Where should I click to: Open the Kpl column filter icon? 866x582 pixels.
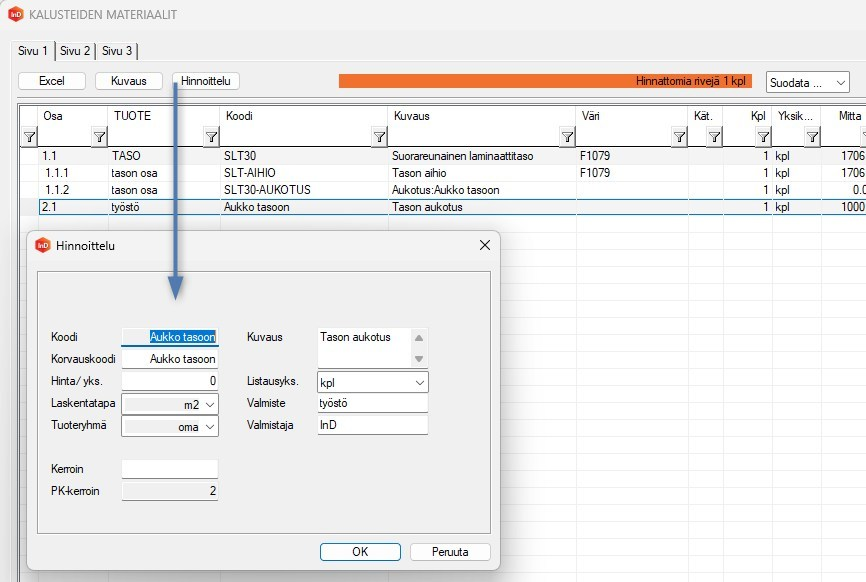tap(714, 137)
